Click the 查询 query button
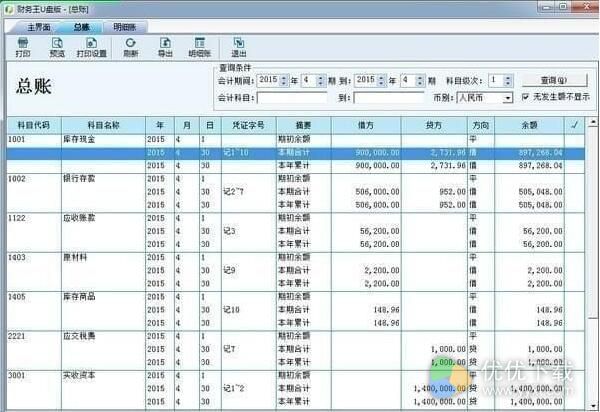 [x=554, y=80]
